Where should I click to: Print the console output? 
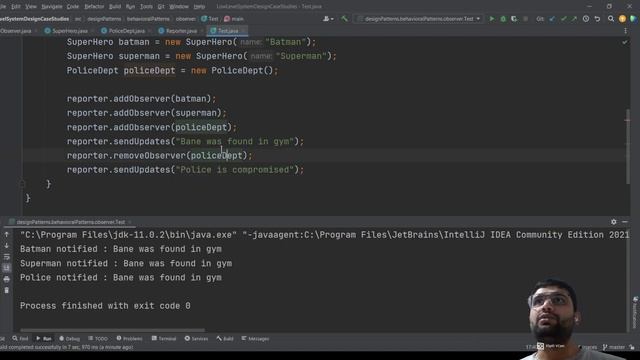[x=7, y=279]
